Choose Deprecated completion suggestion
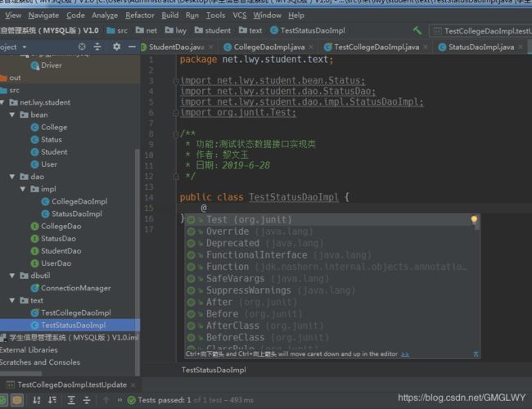Viewport: 532px width, 409px height. [332, 244]
